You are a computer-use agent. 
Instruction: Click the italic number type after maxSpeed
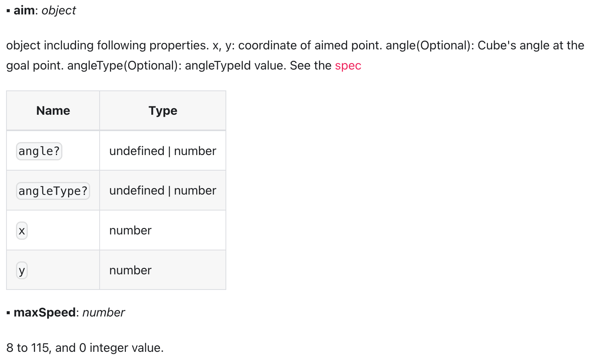103,312
